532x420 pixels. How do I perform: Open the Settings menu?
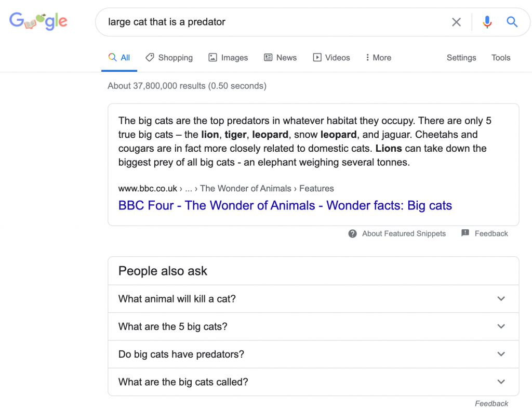click(461, 58)
